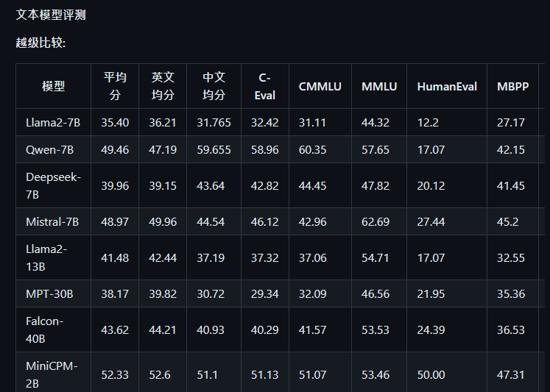Viewport: 550px width, 392px height.
Task: Select the Deepseek-7B model cell
Action: click(x=53, y=185)
